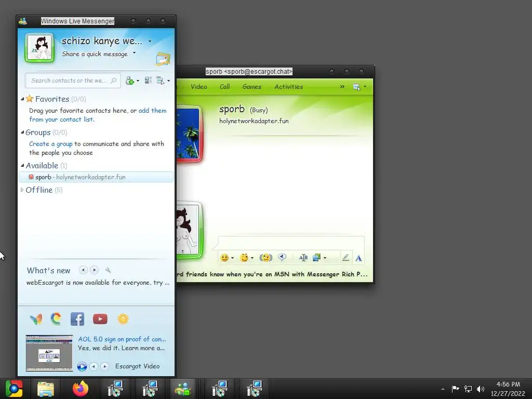The image size is (532, 399).
Task: Open the wink picker dropdown arrow
Action: (252, 258)
